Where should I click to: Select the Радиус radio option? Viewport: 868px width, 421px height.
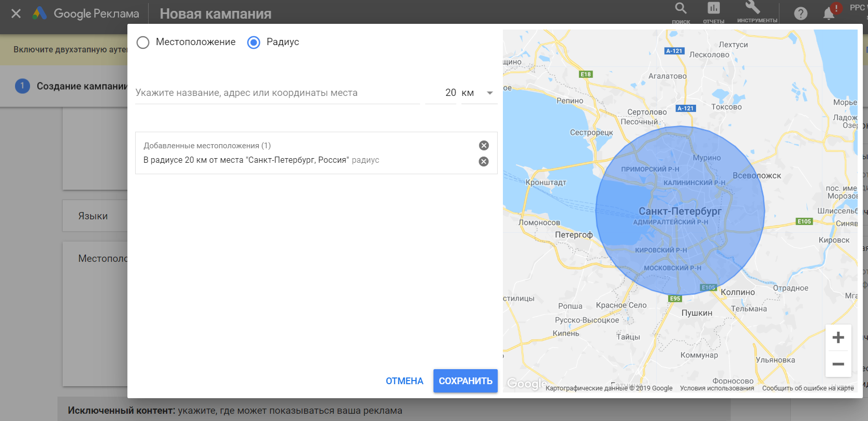point(254,43)
